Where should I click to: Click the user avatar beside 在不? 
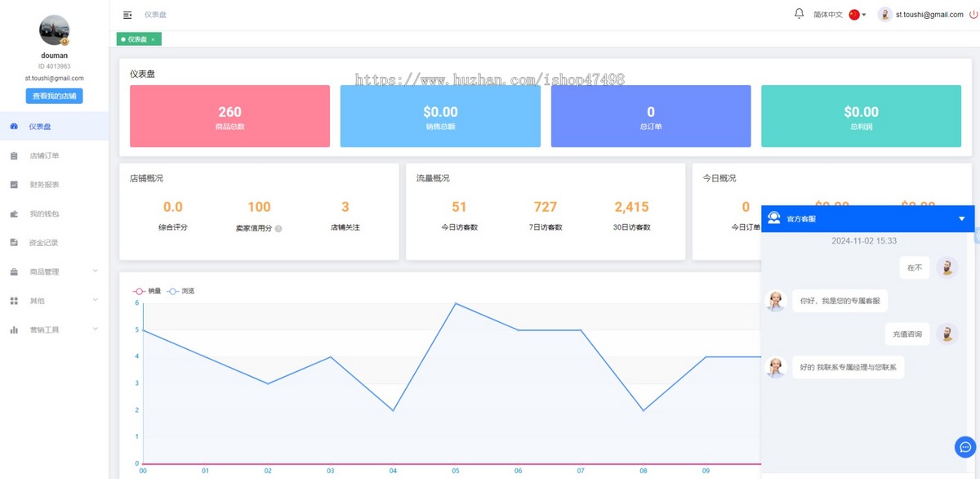coord(947,267)
